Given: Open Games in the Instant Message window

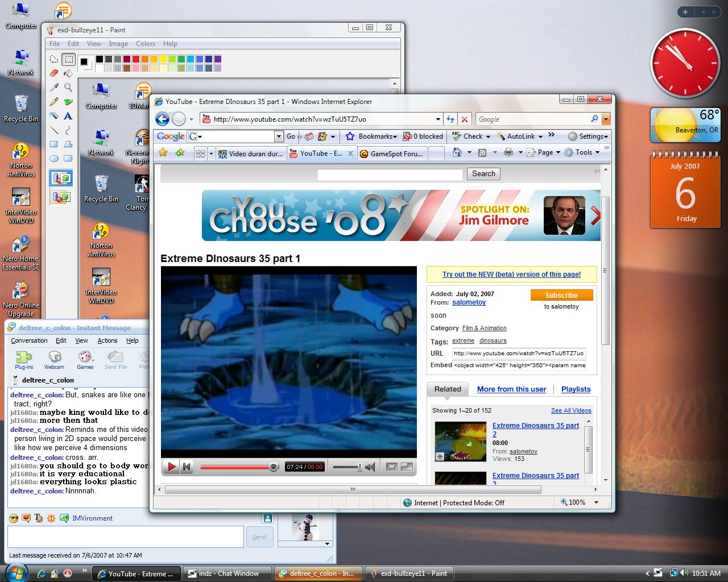Looking at the screenshot, I should pos(85,360).
